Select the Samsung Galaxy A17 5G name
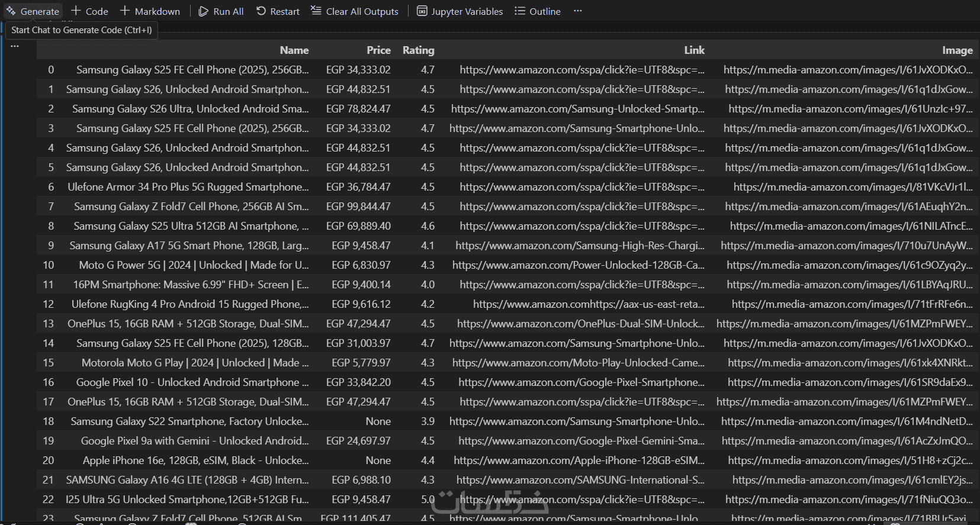This screenshot has height=525, width=980. (189, 246)
